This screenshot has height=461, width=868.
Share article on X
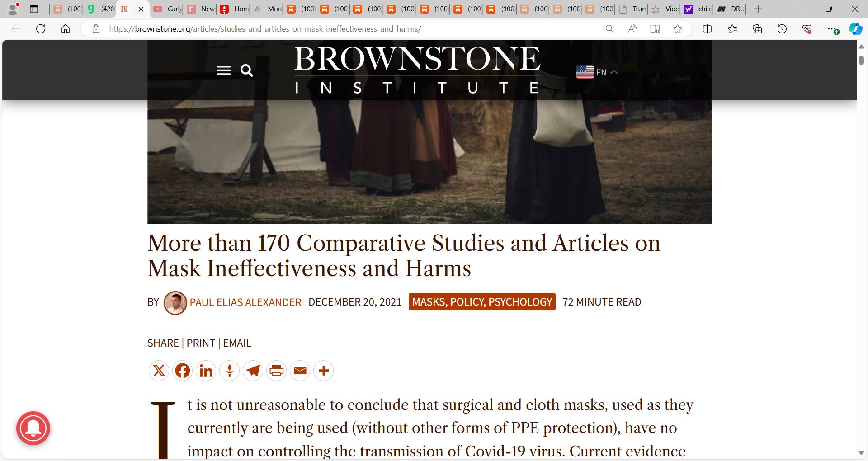(x=159, y=371)
